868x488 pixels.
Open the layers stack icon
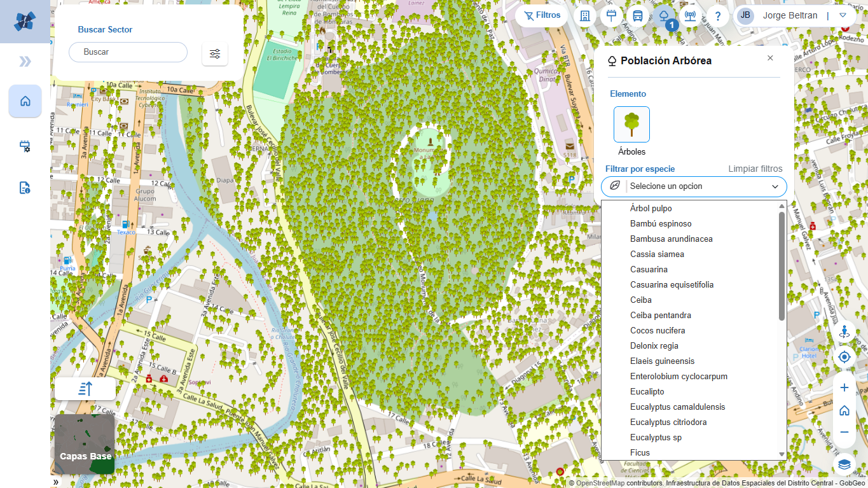click(x=844, y=464)
